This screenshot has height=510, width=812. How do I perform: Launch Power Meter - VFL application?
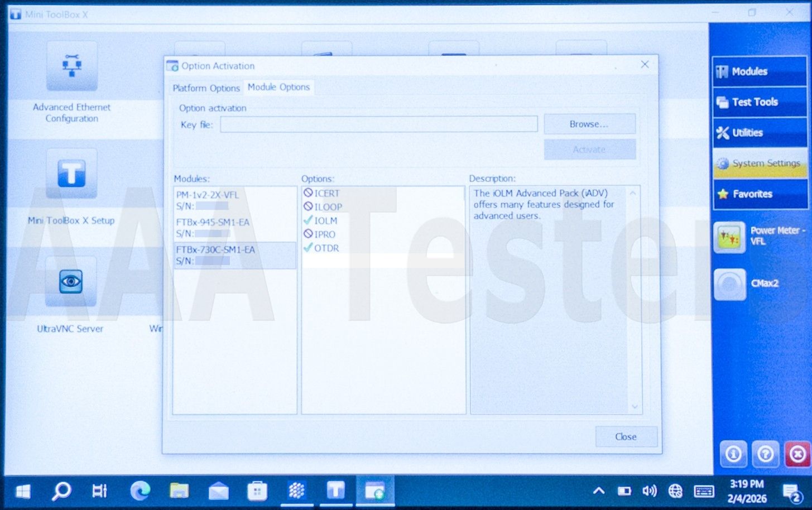click(x=729, y=237)
